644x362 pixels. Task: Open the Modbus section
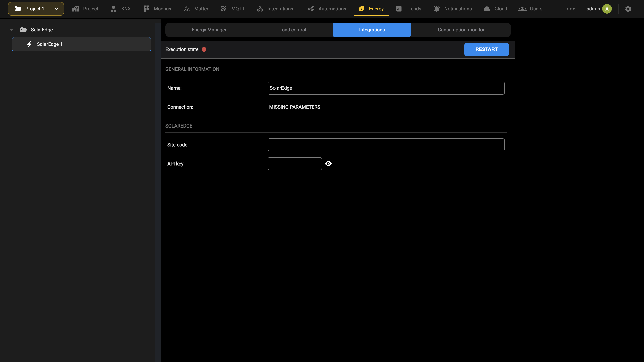pyautogui.click(x=157, y=9)
